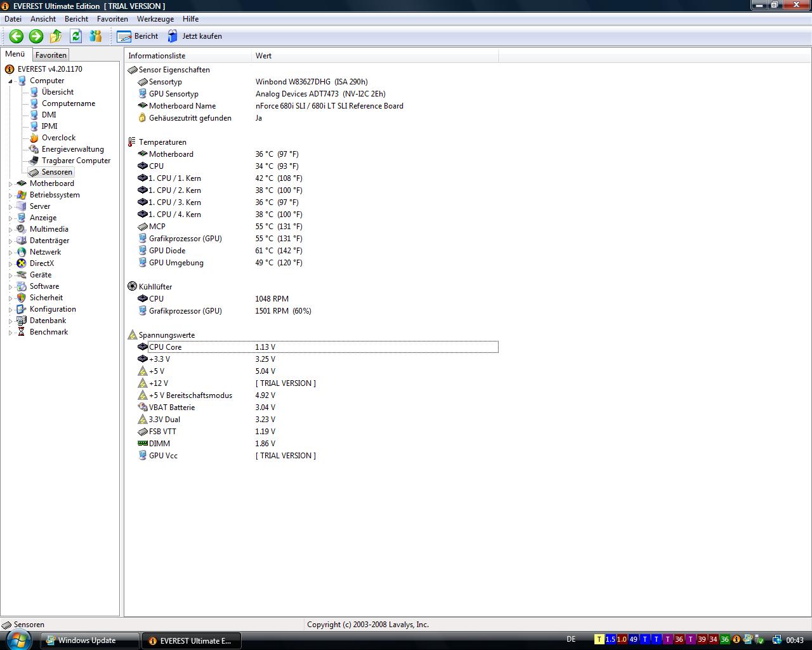Click the Kühllüfter fan icon
The image size is (812, 650).
(132, 287)
